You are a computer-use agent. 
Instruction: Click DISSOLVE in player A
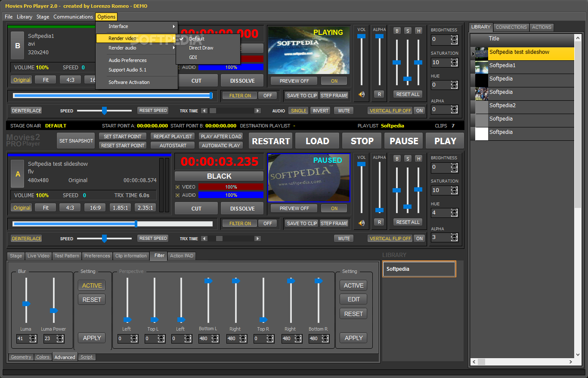pos(242,208)
